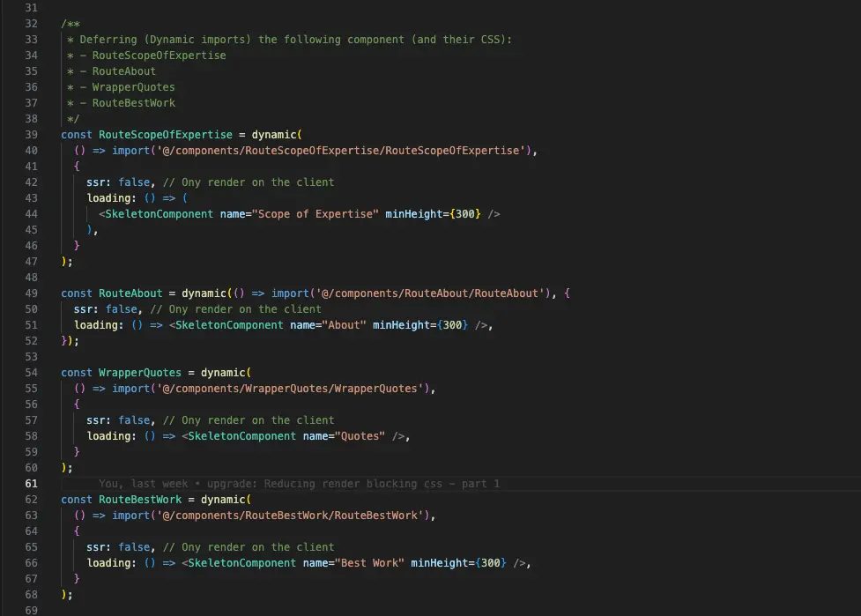Click the 'loading:' key on line 43
Screen dimensions: 861x616
(x=111, y=198)
